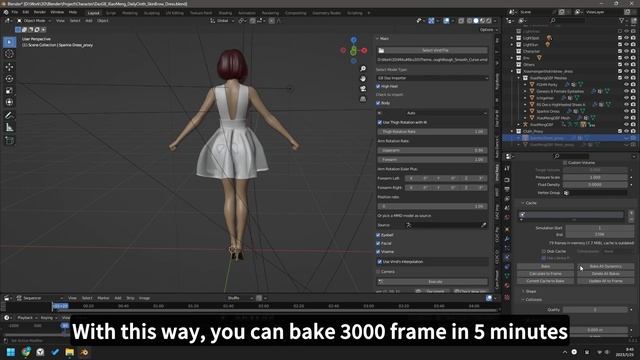
Task: Click the Bake All Dynamics button
Action: 605,266
